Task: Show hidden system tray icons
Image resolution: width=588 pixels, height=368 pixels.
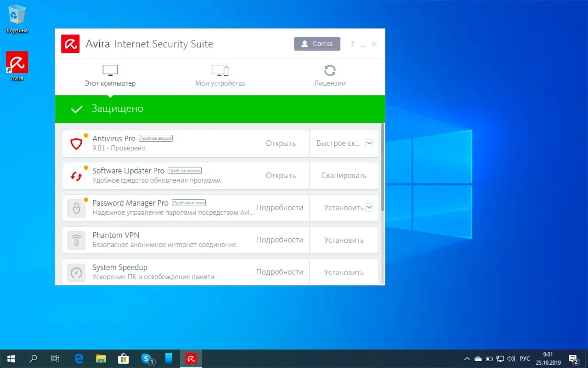Action: point(467,359)
